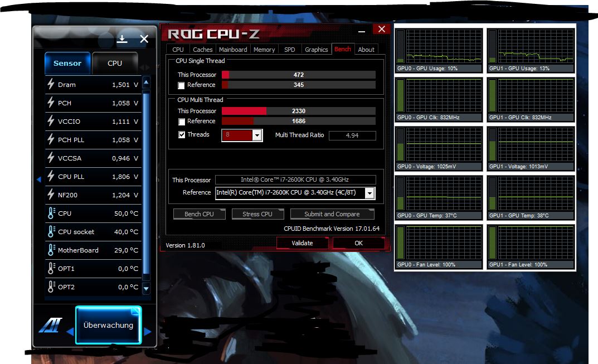Click the PCH voltage lightning icon
The image size is (598, 364).
pyautogui.click(x=51, y=102)
